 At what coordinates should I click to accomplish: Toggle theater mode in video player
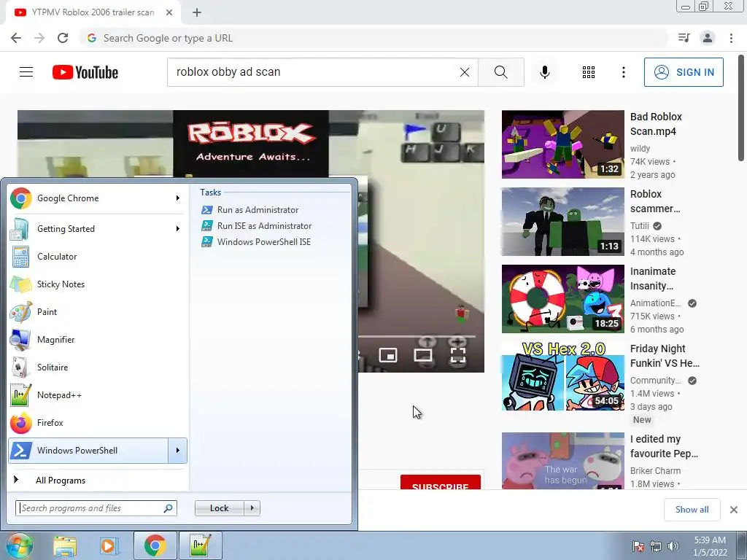(x=423, y=355)
